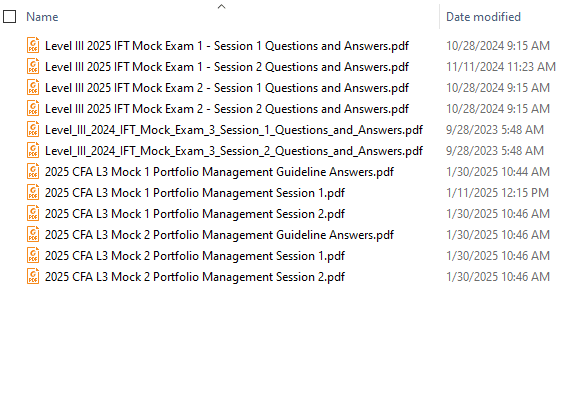Tick the select-all checkbox beside Name
The height and width of the screenshot is (396, 579).
[x=10, y=17]
